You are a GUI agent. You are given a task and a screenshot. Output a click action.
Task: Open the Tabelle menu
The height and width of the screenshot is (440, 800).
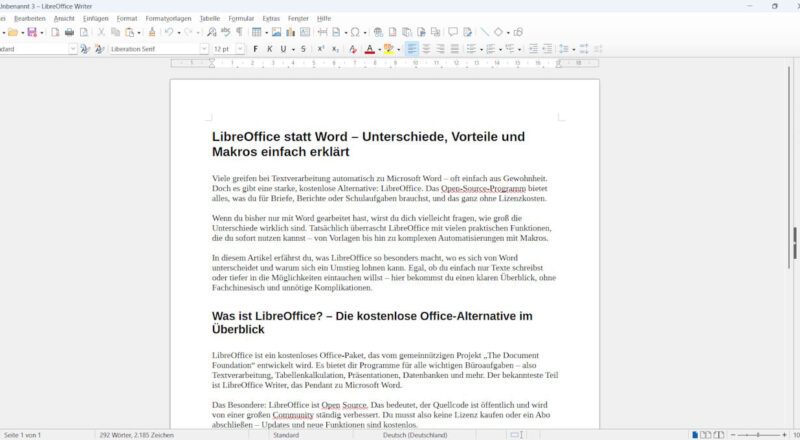(x=210, y=18)
